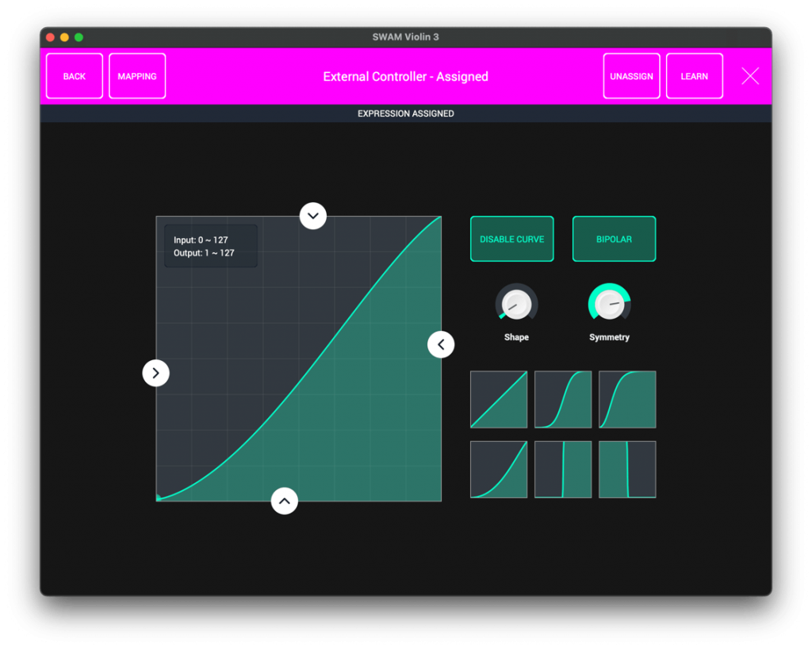Toggle Bipolar mode
The image size is (812, 649).
[614, 239]
